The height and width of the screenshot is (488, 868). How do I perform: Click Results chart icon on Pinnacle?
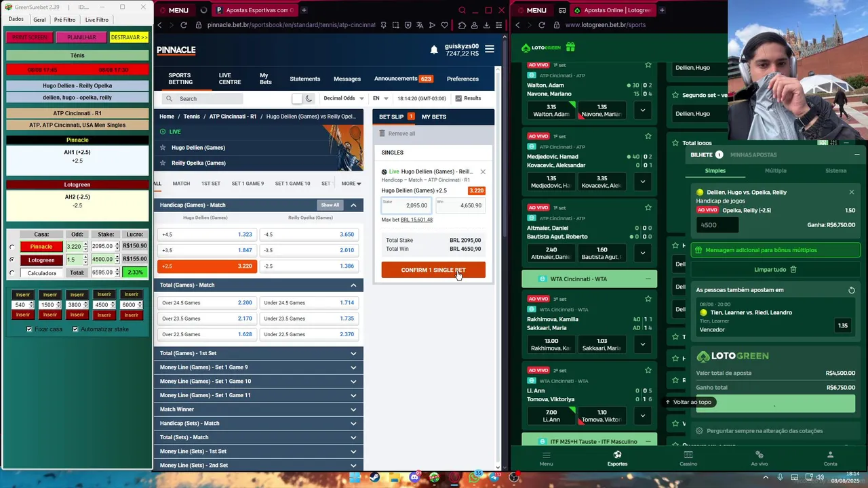[458, 98]
